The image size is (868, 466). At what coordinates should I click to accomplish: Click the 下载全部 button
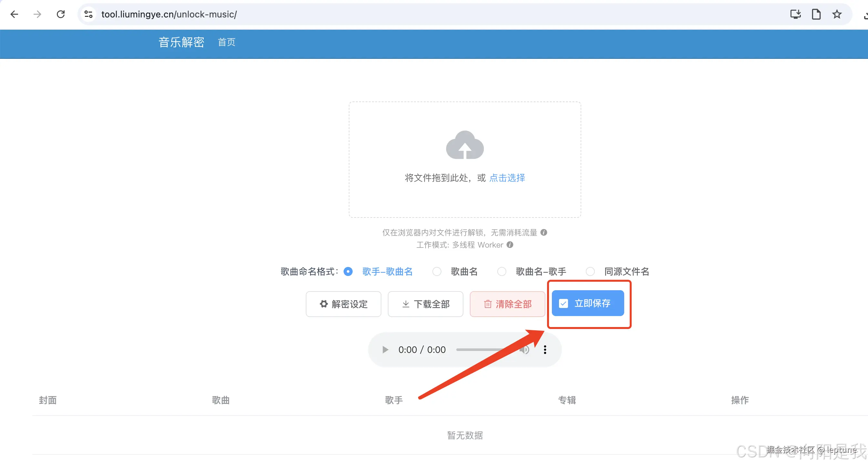pos(425,304)
